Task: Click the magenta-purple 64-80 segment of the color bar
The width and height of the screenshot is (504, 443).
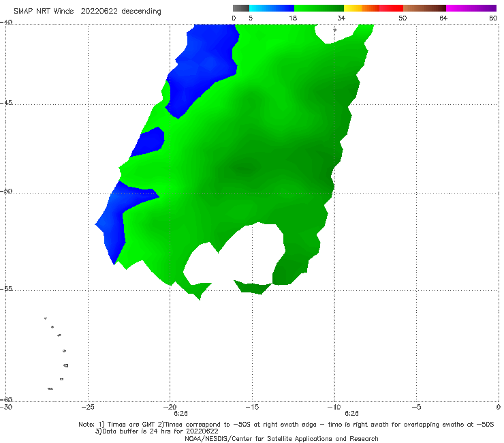Action: (471, 8)
